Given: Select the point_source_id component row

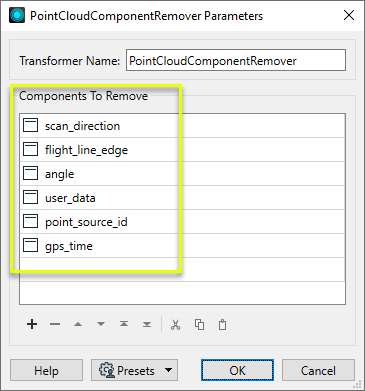Looking at the screenshot, I should 182,222.
